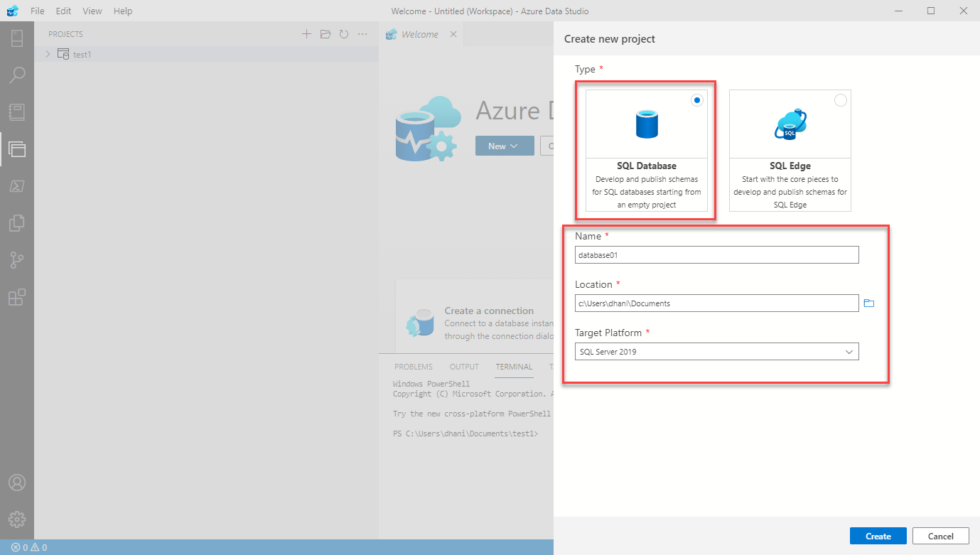The image size is (980, 555).
Task: Browse for location with the folder icon
Action: coord(868,303)
